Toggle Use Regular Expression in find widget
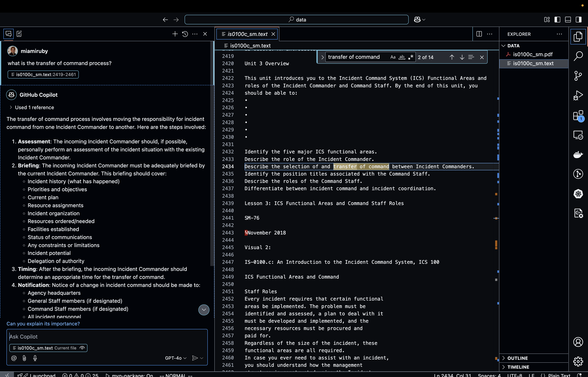588x377 pixels. (x=411, y=57)
